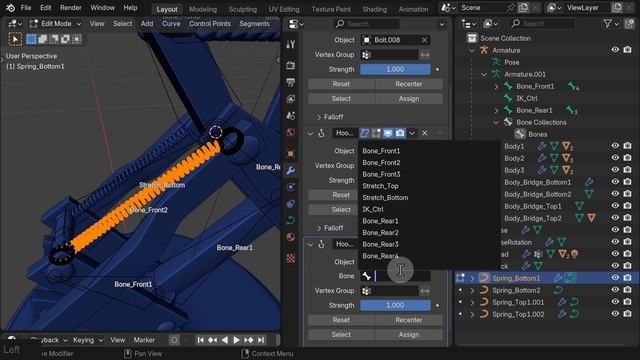The height and width of the screenshot is (360, 640).
Task: Open the Object Data curve tab icon
Action: [x=290, y=221]
